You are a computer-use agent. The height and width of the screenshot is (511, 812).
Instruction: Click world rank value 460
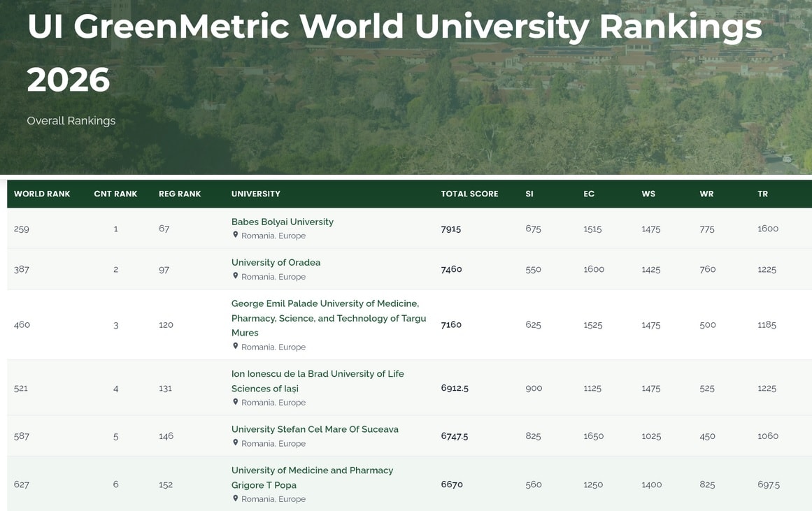[x=22, y=324]
